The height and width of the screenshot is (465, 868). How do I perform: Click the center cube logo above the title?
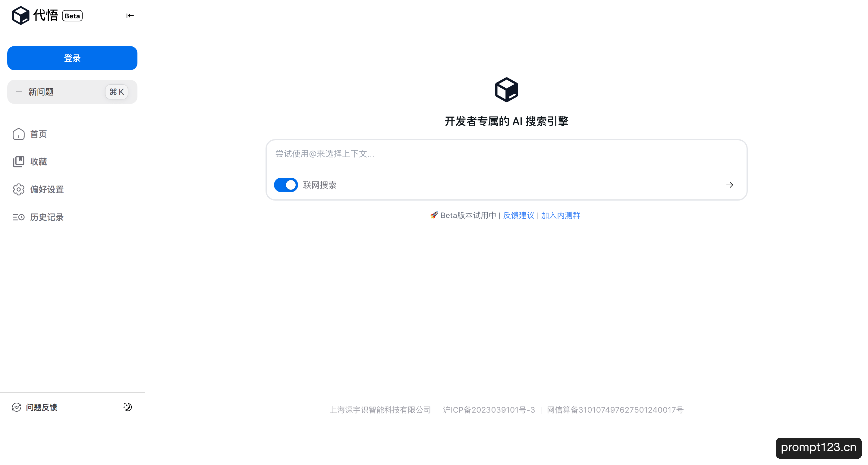(506, 90)
